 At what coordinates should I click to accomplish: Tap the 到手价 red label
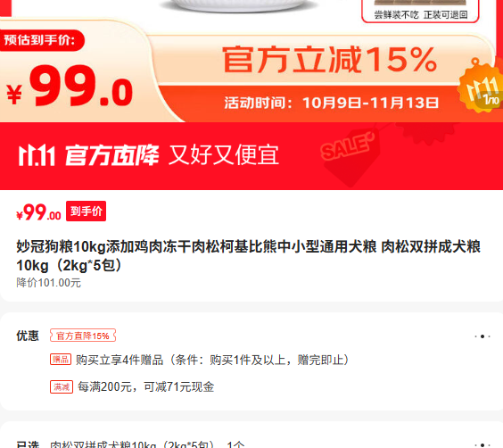pyautogui.click(x=86, y=212)
